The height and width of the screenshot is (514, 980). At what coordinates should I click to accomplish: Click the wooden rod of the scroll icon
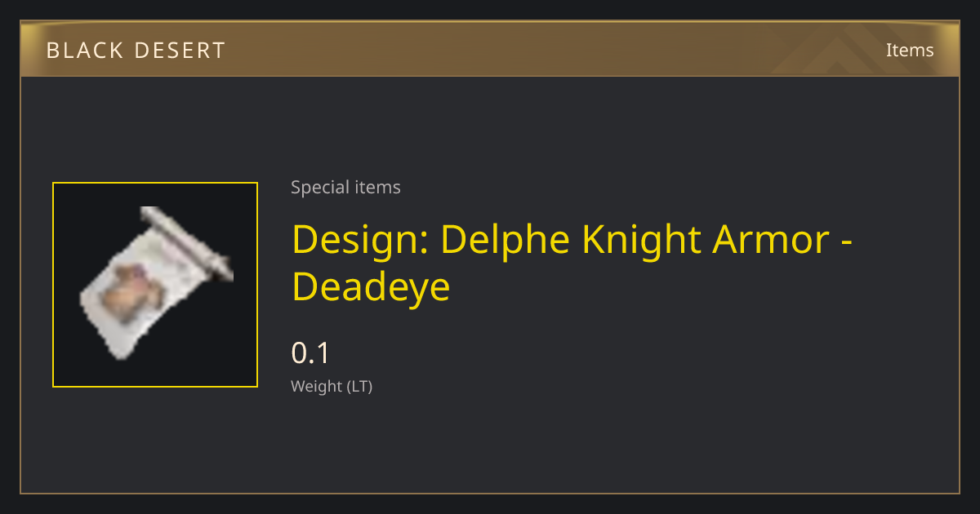pos(188,242)
